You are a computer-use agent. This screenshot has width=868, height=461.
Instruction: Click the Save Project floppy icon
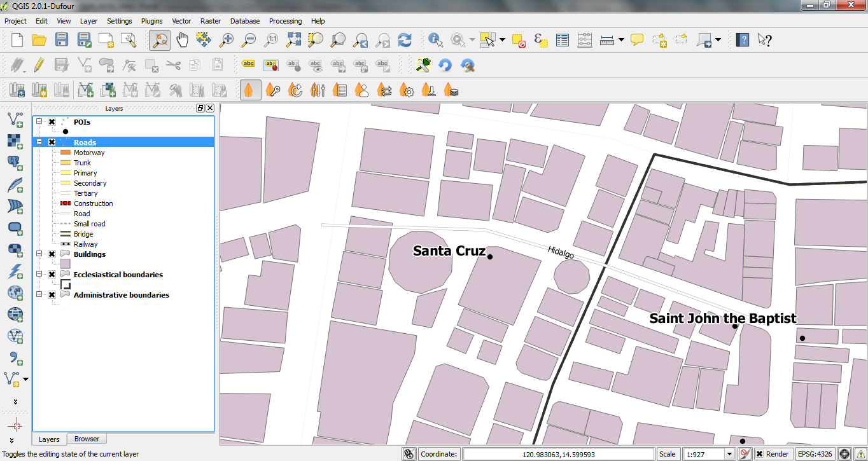[x=62, y=40]
